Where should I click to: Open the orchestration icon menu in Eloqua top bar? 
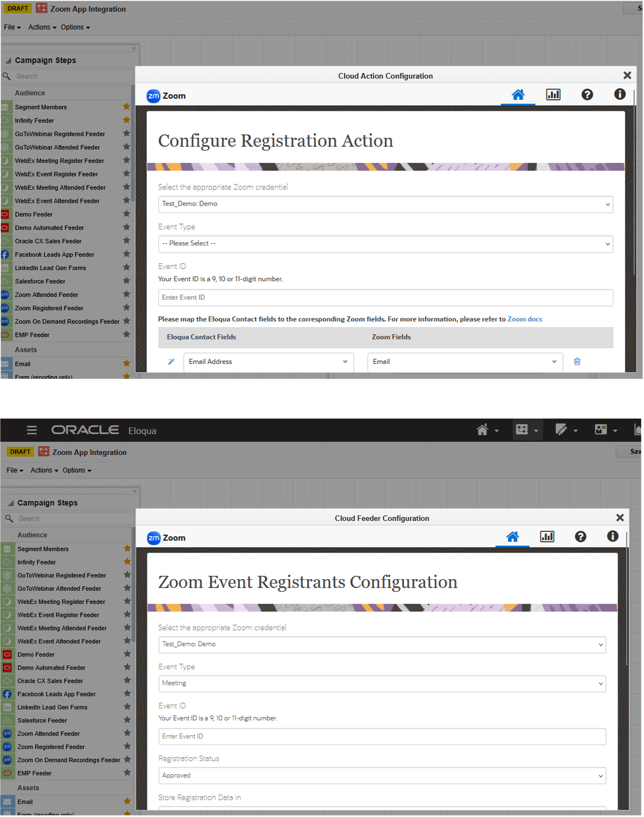click(x=526, y=430)
